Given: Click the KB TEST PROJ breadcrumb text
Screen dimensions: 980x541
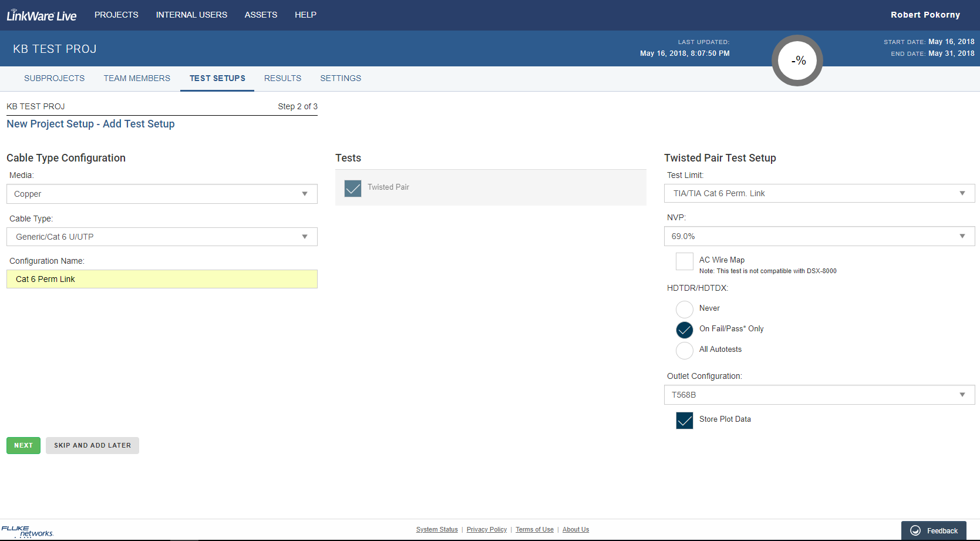Looking at the screenshot, I should click(x=36, y=106).
